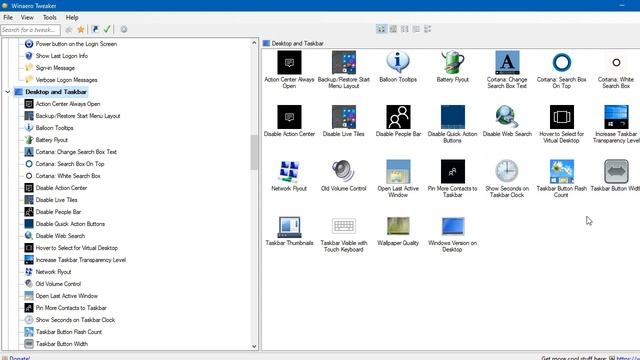The width and height of the screenshot is (640, 360).
Task: Open Balloon Tooltips large icon
Action: pos(398,63)
